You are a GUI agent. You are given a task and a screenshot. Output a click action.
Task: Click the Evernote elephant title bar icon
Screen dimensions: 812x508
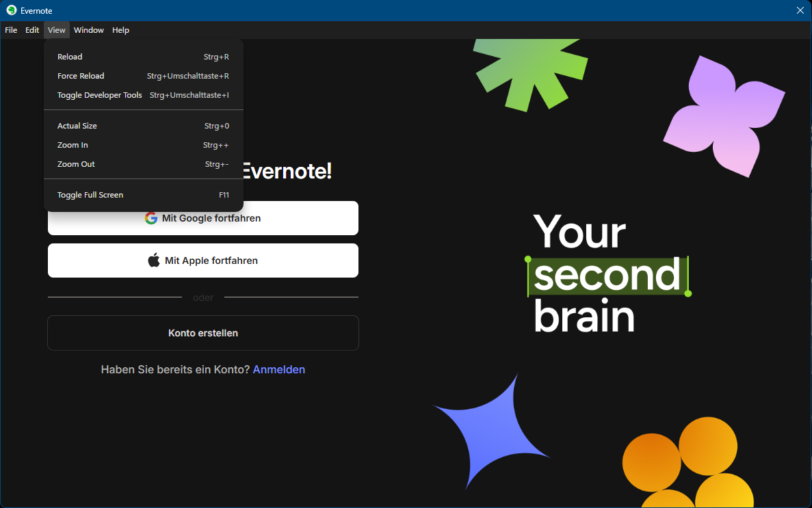click(x=12, y=10)
